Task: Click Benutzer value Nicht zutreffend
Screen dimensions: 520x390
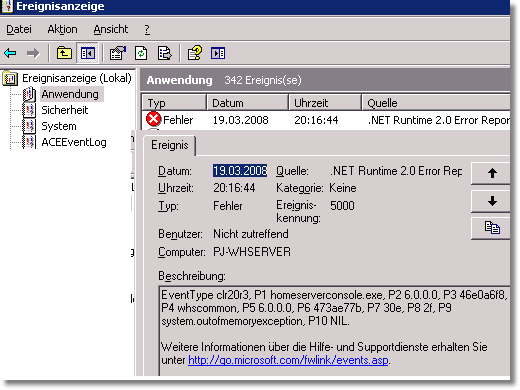Action: [x=251, y=234]
